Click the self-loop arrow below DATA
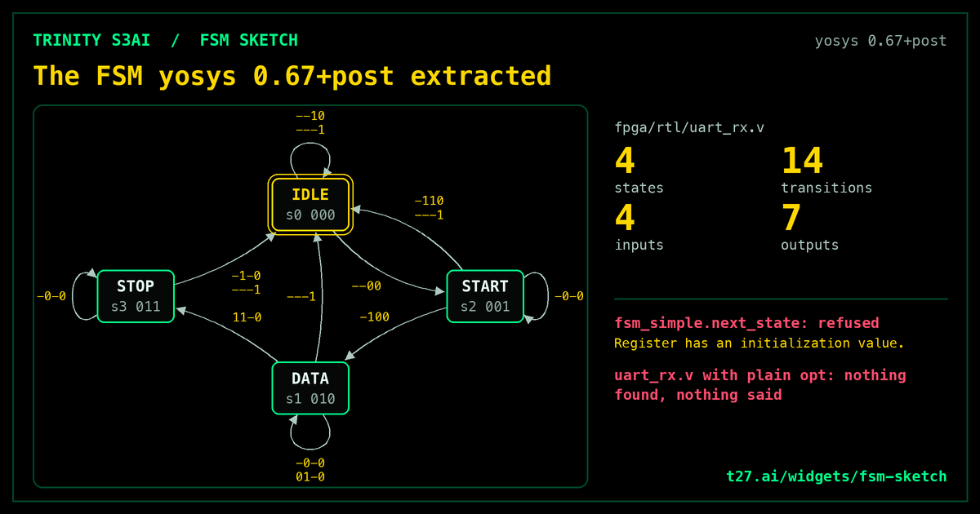The image size is (980, 514). click(x=310, y=432)
